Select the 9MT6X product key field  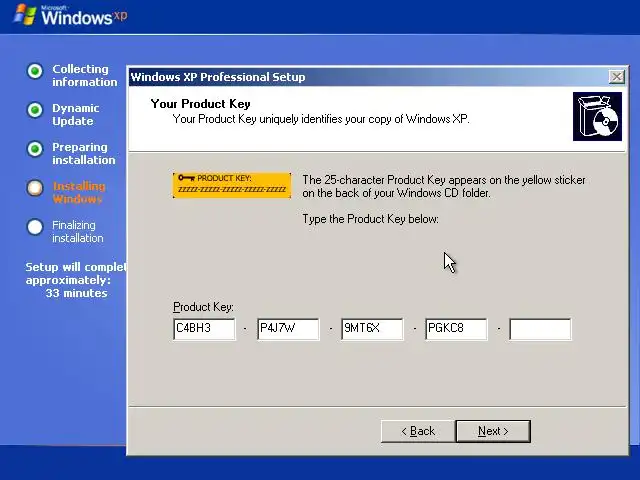pyautogui.click(x=372, y=329)
